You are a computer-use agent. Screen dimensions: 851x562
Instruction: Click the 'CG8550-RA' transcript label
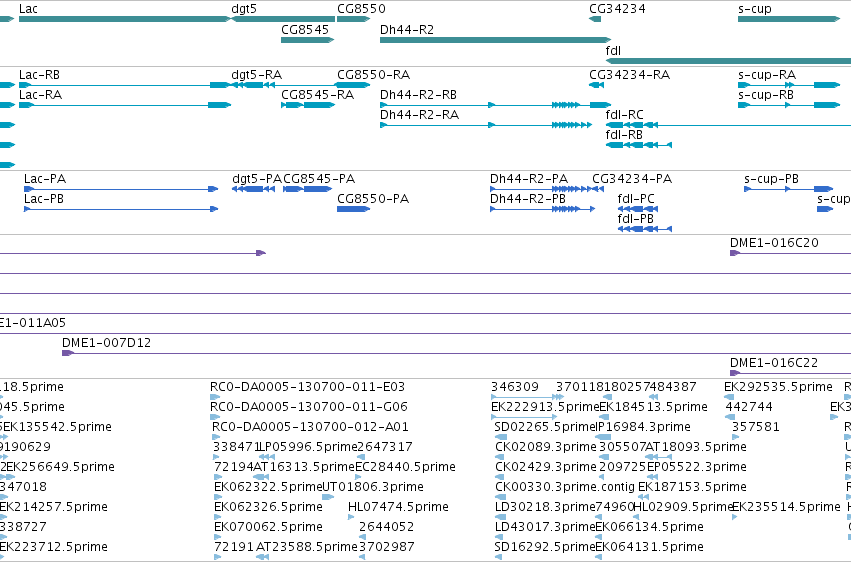point(373,74)
